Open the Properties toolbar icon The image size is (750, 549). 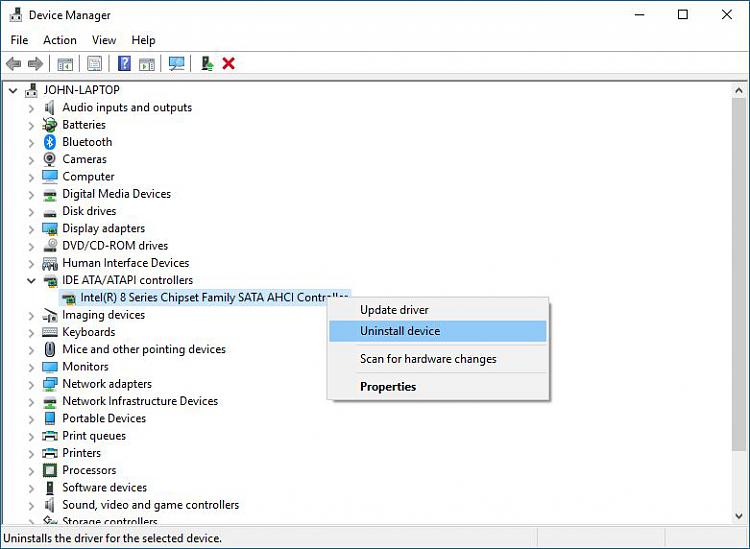(94, 63)
